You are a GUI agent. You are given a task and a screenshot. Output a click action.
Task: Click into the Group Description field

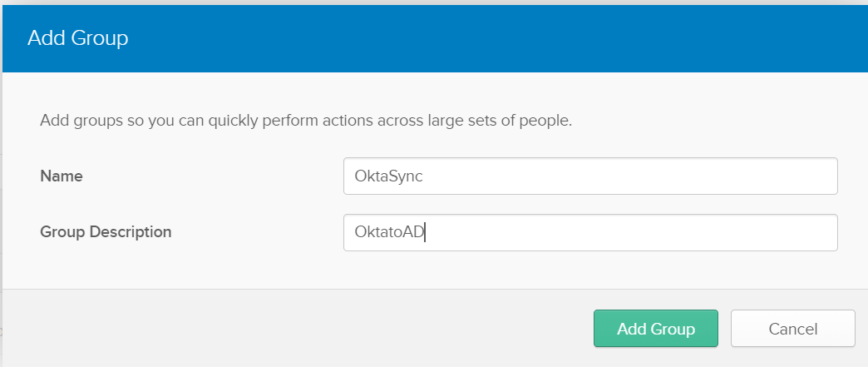(x=589, y=232)
